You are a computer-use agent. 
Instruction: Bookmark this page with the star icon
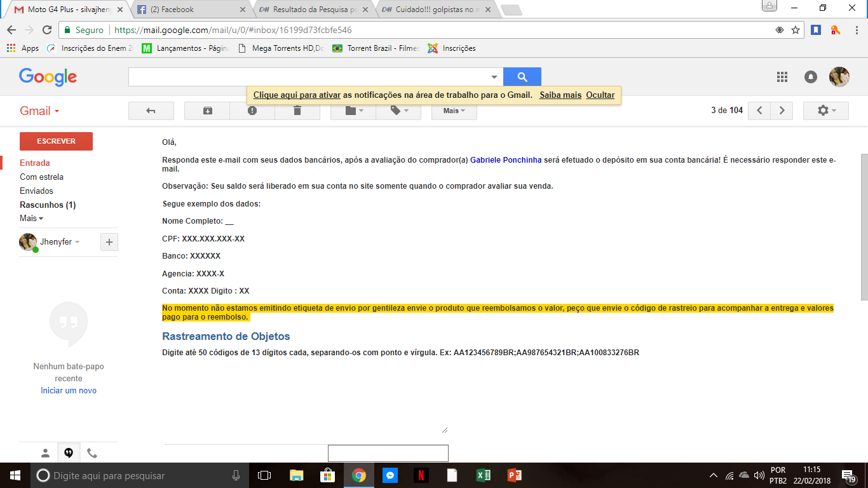click(796, 30)
